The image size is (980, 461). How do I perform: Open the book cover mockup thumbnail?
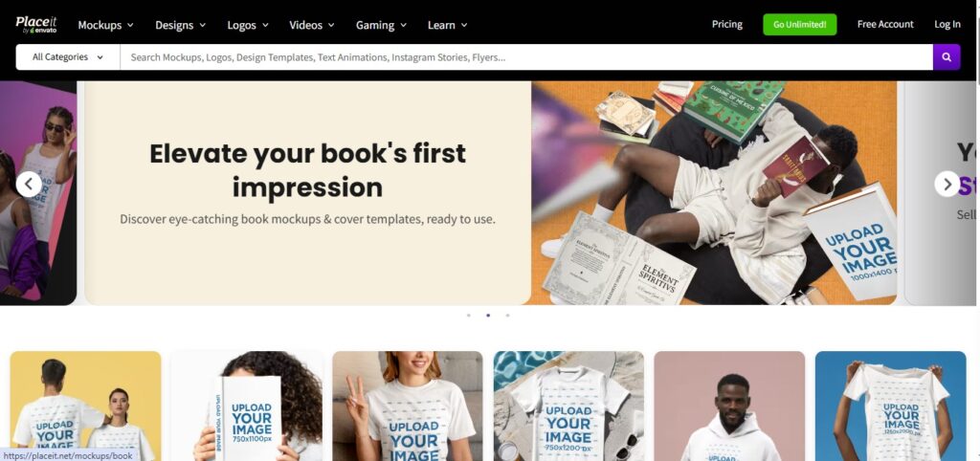point(247,406)
